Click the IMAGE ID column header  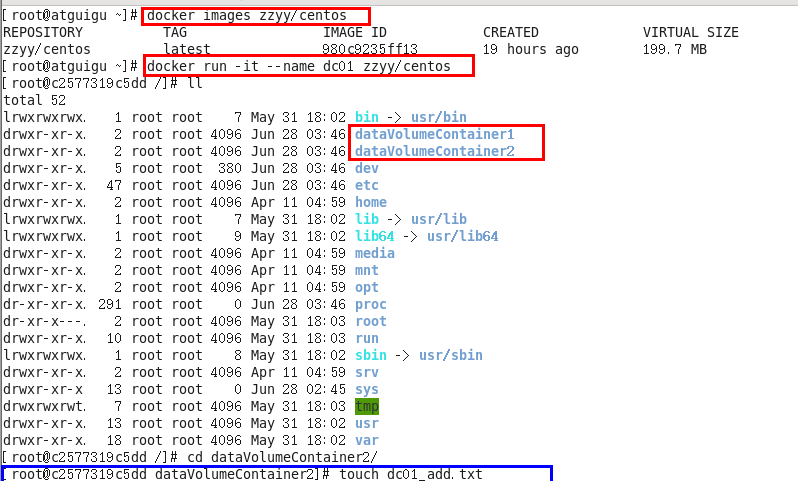[355, 33]
